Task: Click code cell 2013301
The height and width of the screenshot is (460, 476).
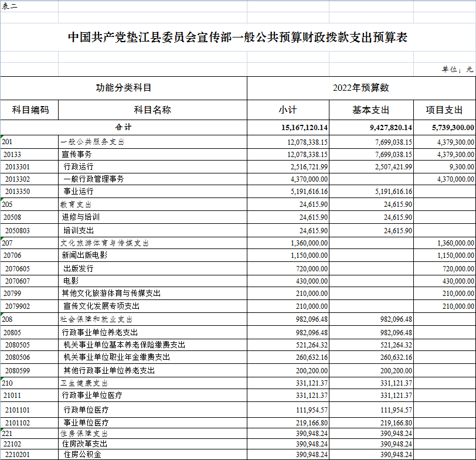Action: point(29,167)
